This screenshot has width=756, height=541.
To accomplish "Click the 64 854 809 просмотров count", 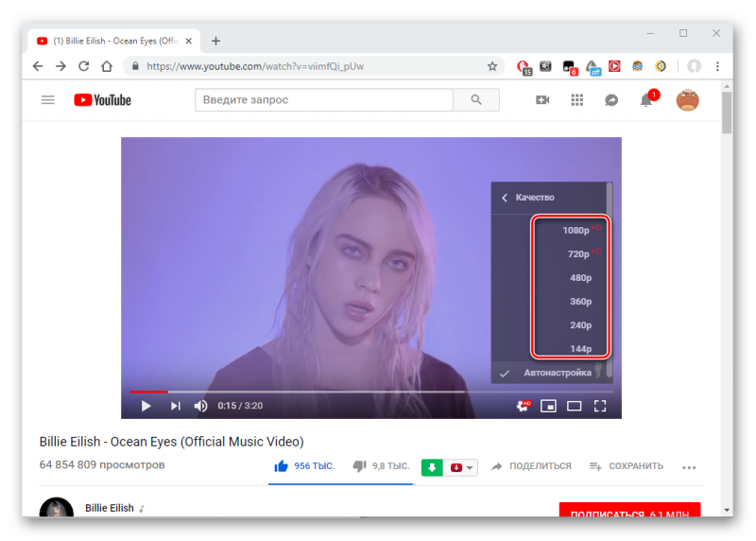I will pos(102,464).
